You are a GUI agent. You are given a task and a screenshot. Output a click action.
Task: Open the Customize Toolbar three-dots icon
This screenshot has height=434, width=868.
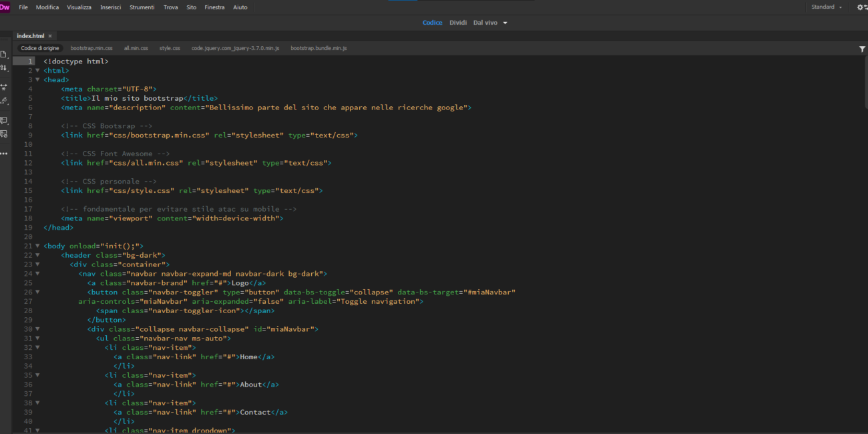click(4, 154)
